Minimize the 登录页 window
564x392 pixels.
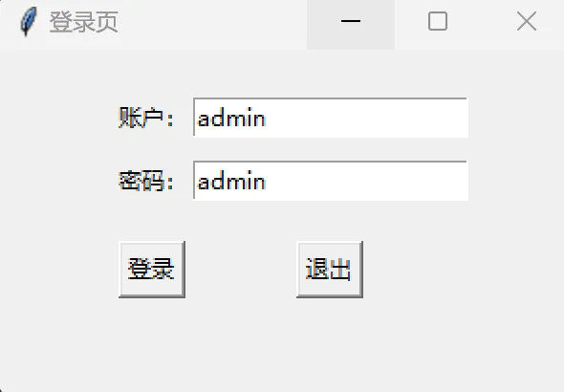point(351,22)
